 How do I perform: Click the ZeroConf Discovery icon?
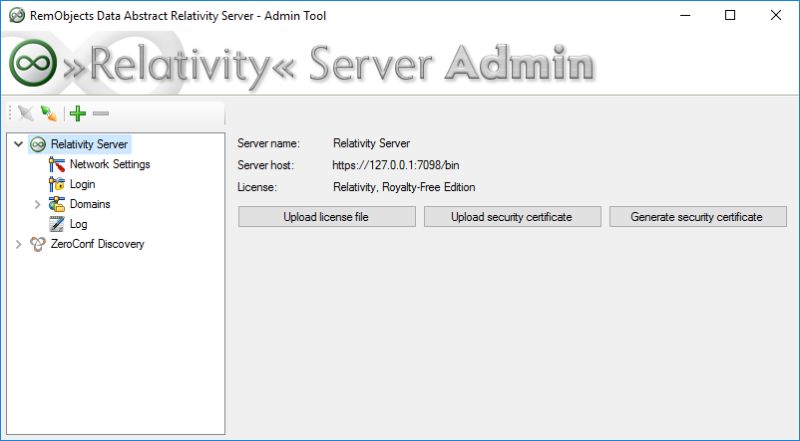pos(38,244)
